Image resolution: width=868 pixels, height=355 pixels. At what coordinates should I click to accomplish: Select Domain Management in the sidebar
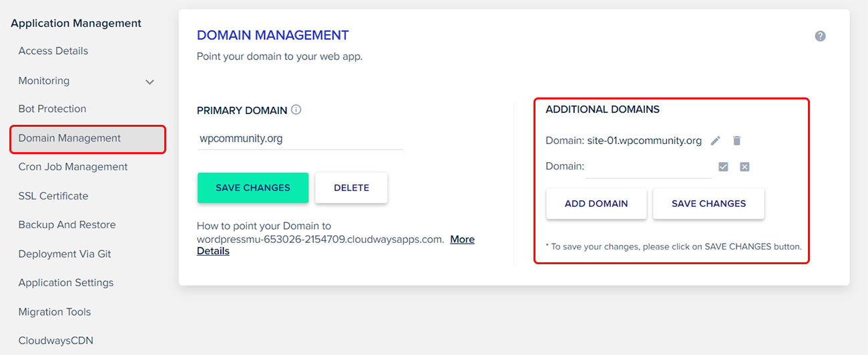coord(69,138)
